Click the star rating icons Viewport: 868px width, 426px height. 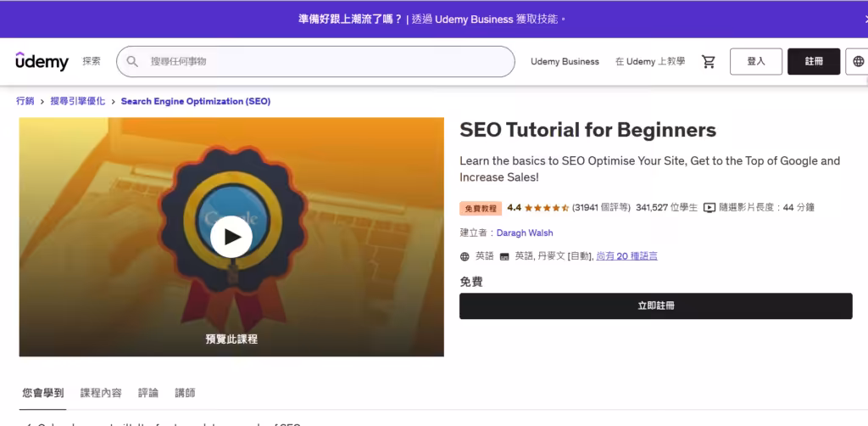[x=547, y=208]
